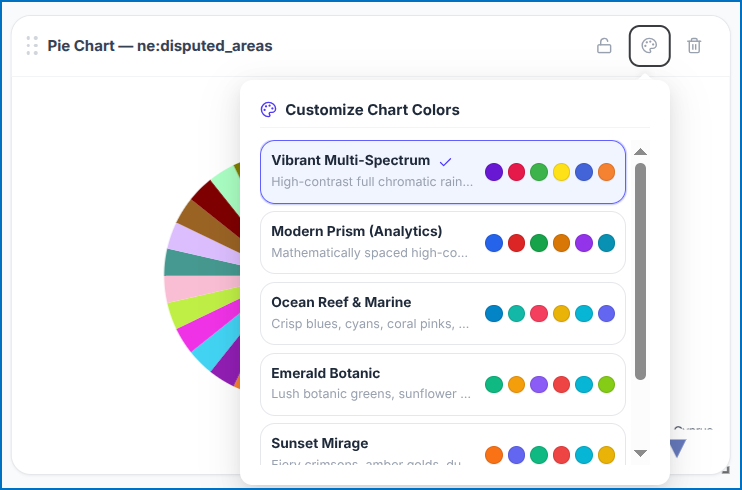Delete chart with trash icon
This screenshot has width=742, height=490.
click(694, 46)
